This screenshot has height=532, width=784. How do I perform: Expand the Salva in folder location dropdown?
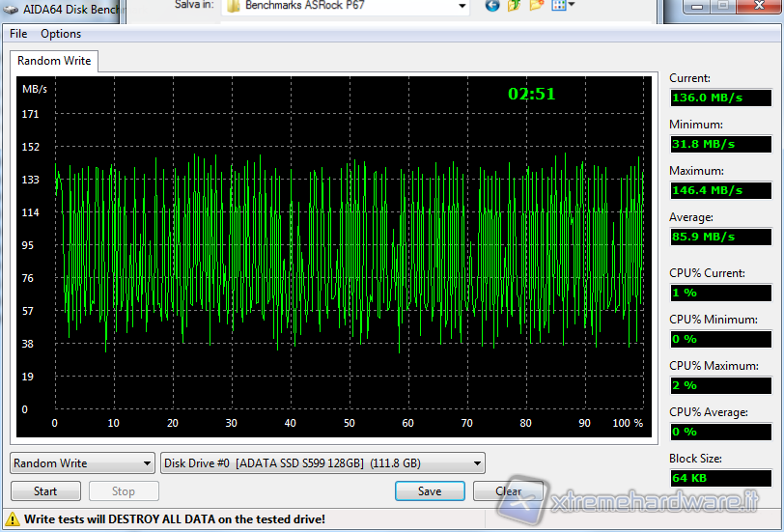pos(462,6)
